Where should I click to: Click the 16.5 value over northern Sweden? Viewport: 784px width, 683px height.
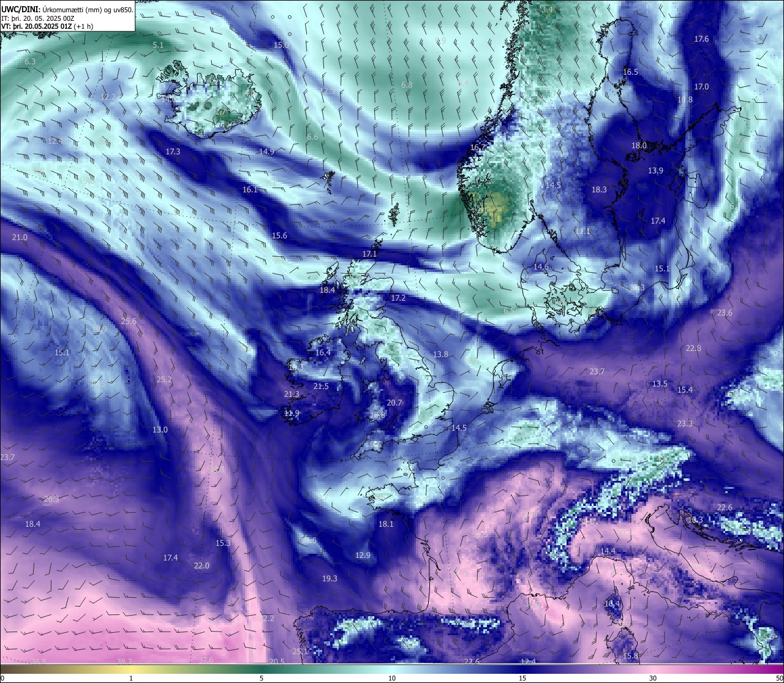(630, 72)
